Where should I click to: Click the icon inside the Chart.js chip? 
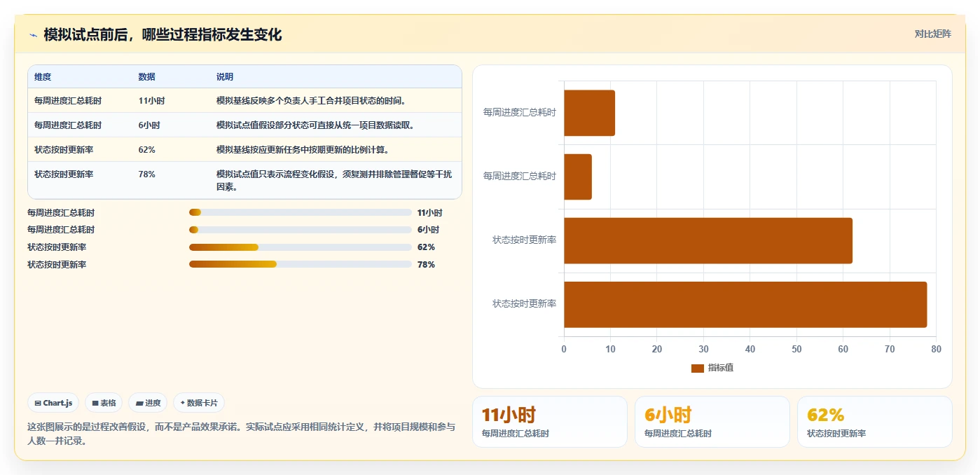point(38,404)
